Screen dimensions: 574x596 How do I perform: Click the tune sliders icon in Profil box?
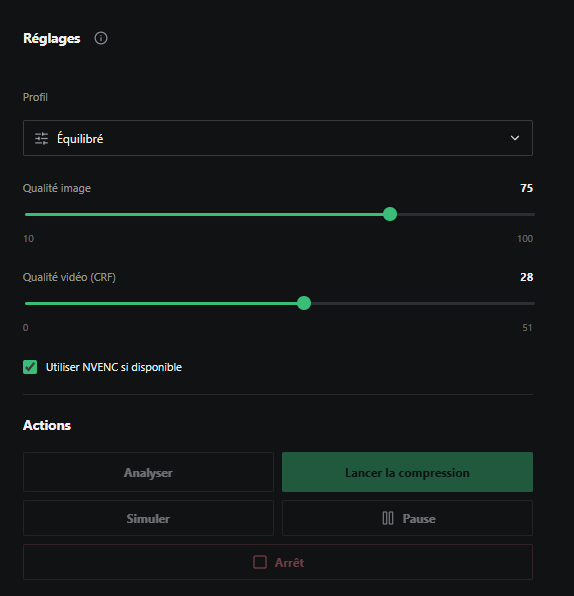[41, 138]
